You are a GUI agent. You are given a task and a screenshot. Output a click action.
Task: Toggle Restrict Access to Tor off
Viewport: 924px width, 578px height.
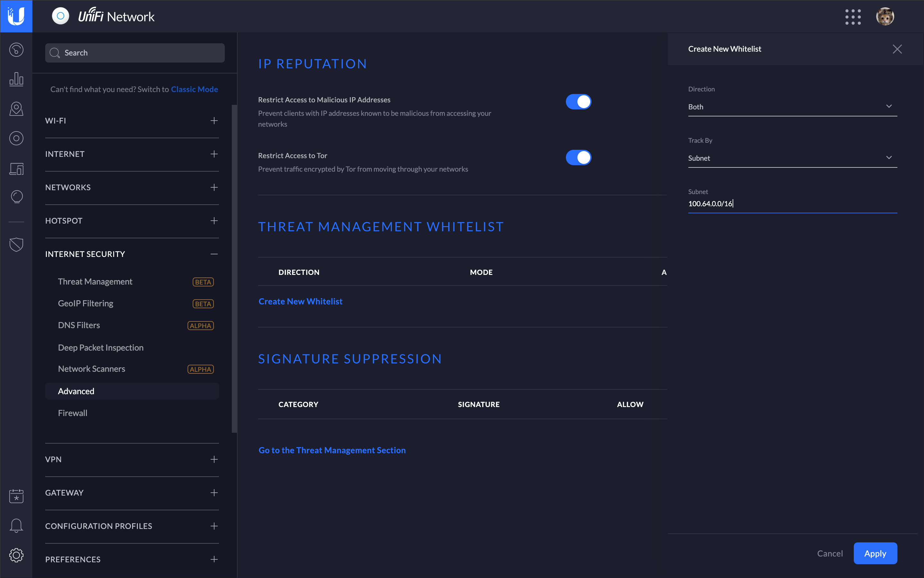pos(578,157)
